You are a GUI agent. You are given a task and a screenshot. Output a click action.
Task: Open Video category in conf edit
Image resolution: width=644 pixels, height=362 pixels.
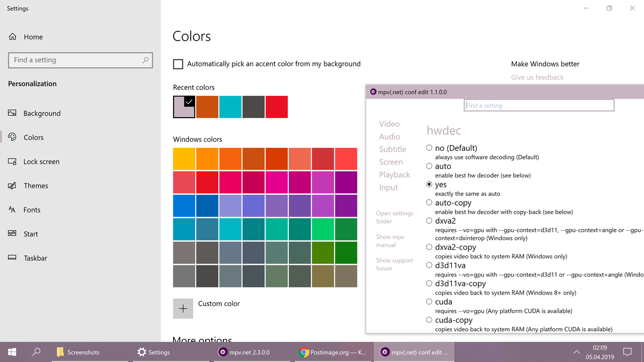(389, 124)
